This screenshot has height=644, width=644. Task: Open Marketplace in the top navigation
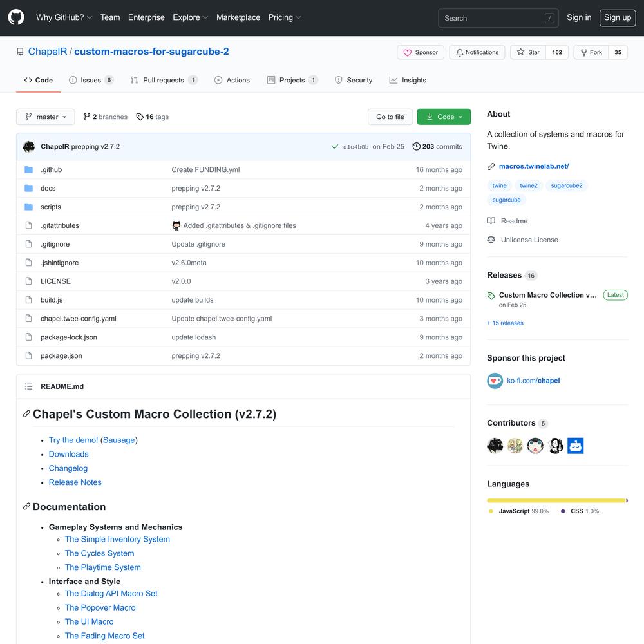coord(238,17)
